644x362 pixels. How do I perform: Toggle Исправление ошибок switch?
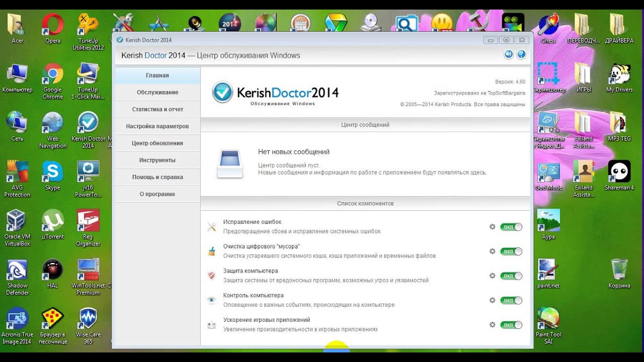click(511, 227)
